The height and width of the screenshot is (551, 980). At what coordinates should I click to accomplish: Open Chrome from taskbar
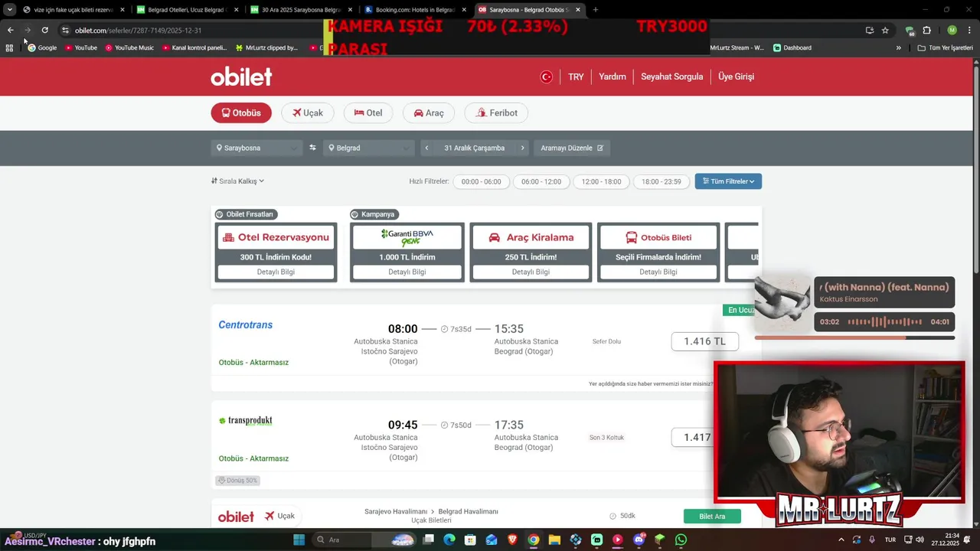534,540
